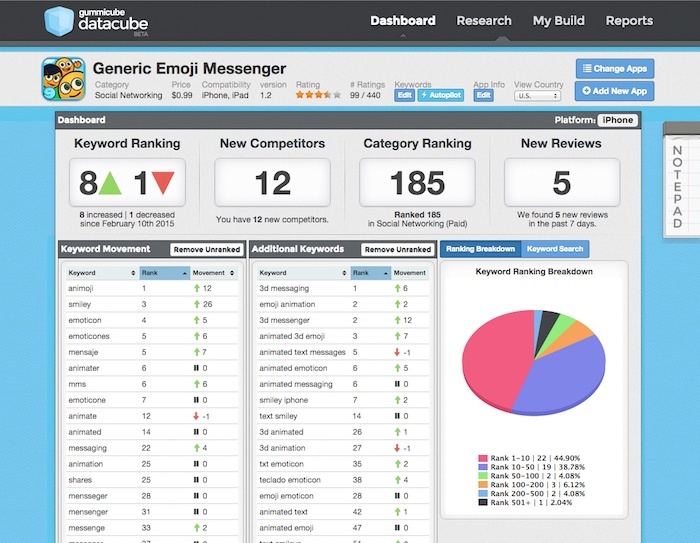The height and width of the screenshot is (543, 700).
Task: Click the Keywords Edit button
Action: [x=404, y=95]
